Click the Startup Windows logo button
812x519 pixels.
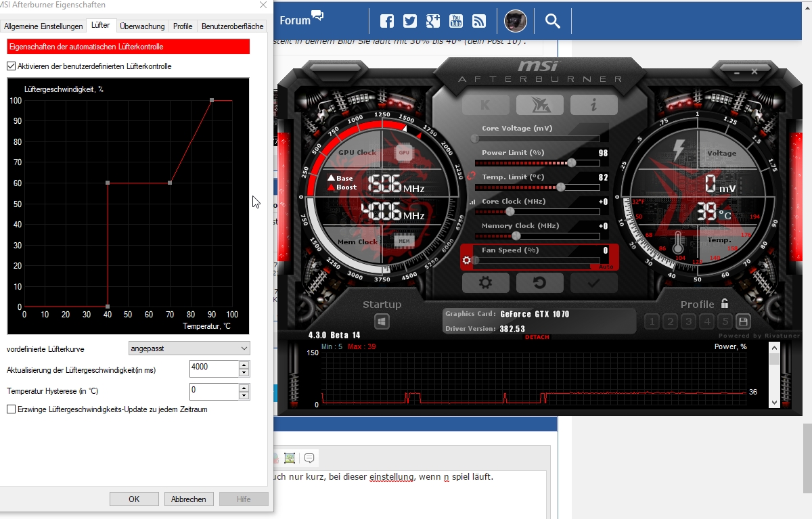pyautogui.click(x=382, y=321)
